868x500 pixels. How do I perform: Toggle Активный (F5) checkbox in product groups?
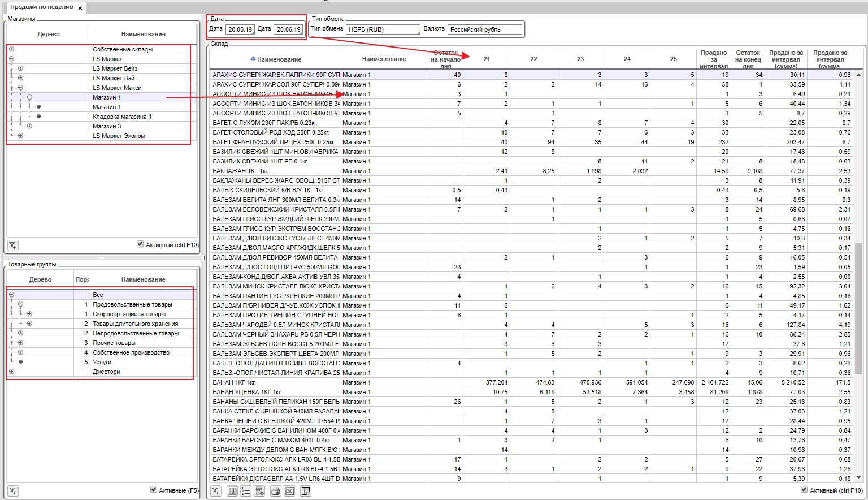click(x=153, y=490)
